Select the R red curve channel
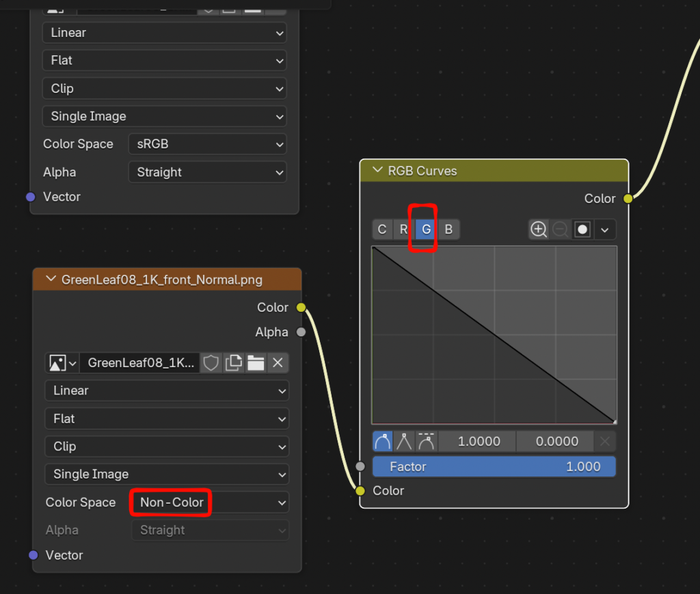Viewport: 700px width, 594px height. pos(404,230)
